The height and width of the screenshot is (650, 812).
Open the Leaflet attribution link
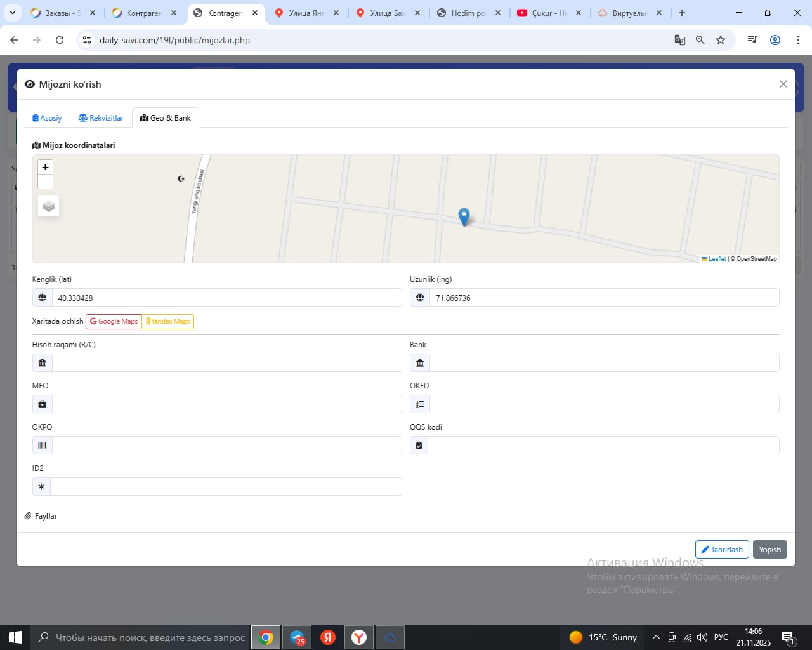click(x=716, y=259)
